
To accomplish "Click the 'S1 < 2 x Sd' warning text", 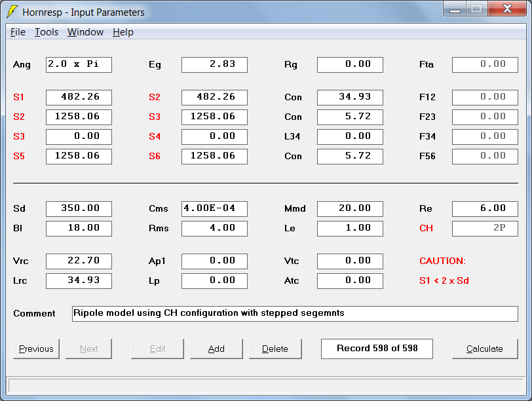I will [444, 281].
